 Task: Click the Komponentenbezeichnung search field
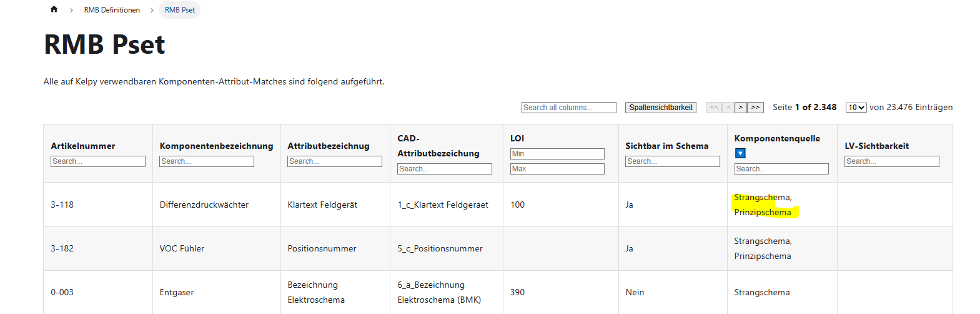(206, 161)
